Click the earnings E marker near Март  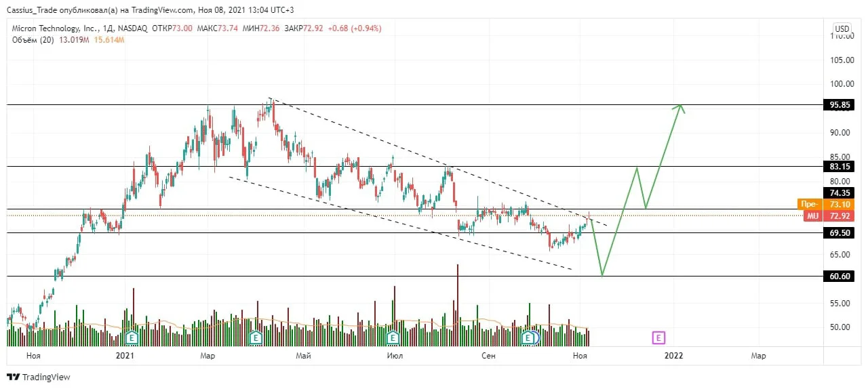point(256,337)
